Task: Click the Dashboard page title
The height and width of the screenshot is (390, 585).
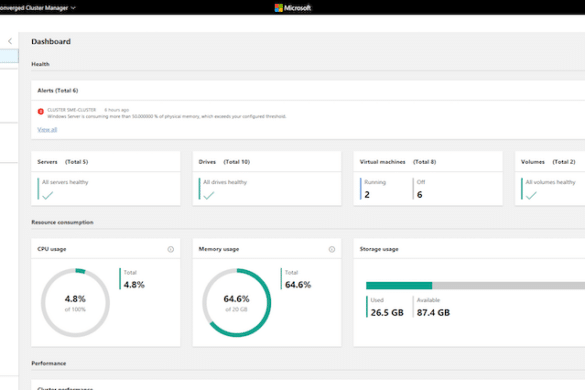Action: [51, 41]
